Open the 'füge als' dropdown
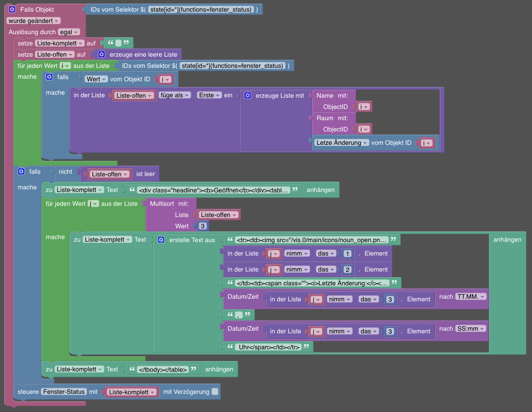Screen dimensions: 532x412 pos(174,95)
